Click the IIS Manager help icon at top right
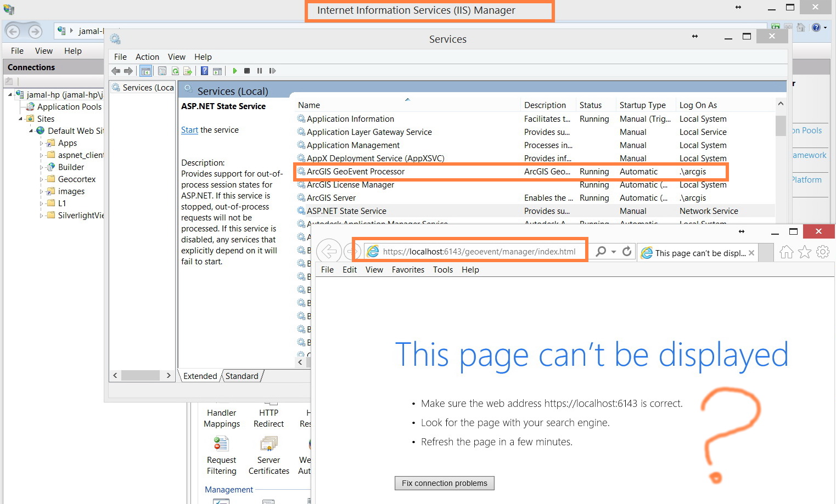 (x=816, y=27)
